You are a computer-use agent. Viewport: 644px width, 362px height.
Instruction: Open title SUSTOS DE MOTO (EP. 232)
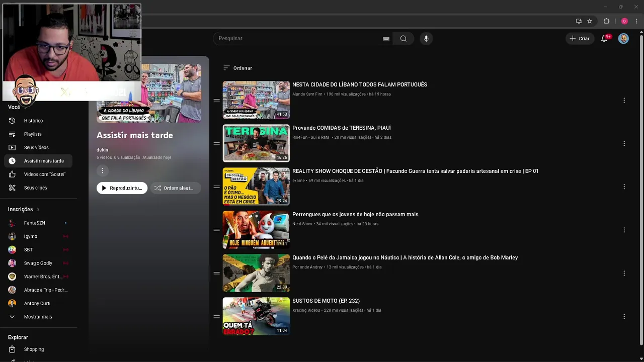coord(326,301)
